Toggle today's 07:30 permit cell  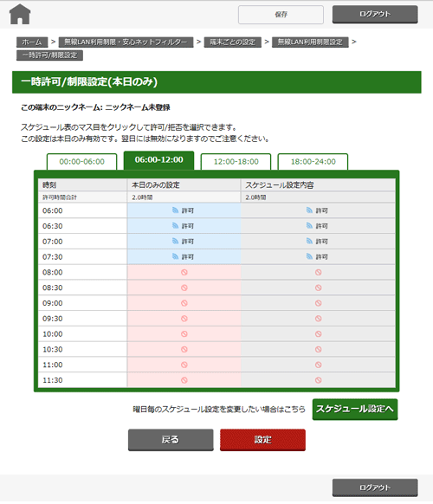184,257
